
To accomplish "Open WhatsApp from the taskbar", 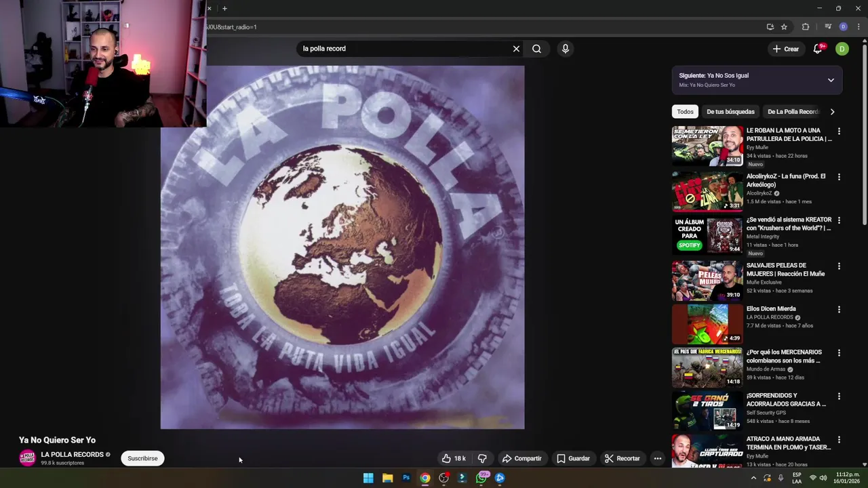I will pos(481,478).
